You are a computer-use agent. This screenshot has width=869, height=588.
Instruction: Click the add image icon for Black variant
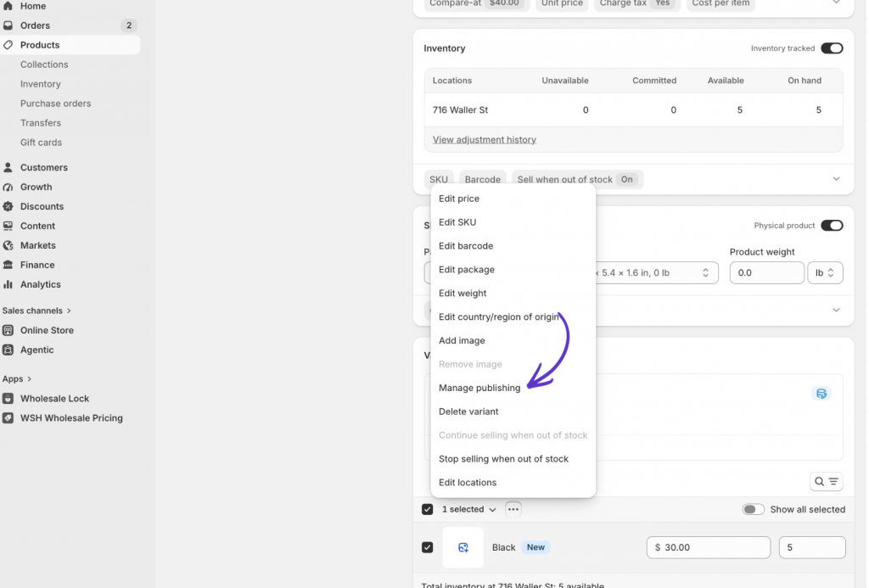pyautogui.click(x=463, y=547)
